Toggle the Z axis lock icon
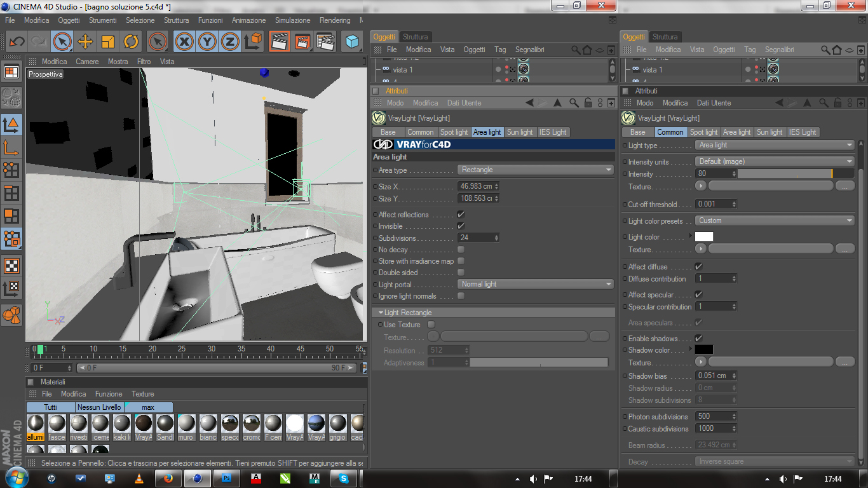Image resolution: width=868 pixels, height=488 pixels. click(x=230, y=42)
